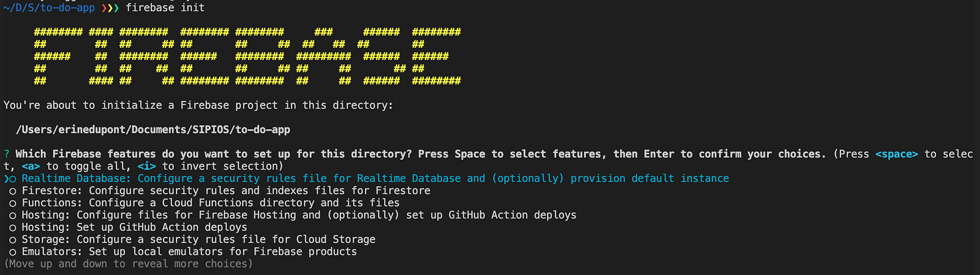Click the <space> key hint
This screenshot has height=275, width=980.
click(x=897, y=154)
